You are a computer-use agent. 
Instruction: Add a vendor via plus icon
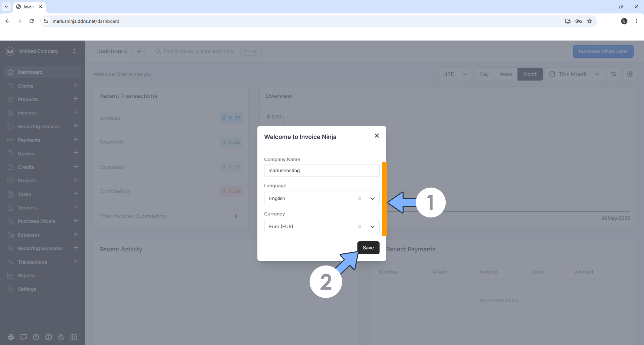pos(76,207)
